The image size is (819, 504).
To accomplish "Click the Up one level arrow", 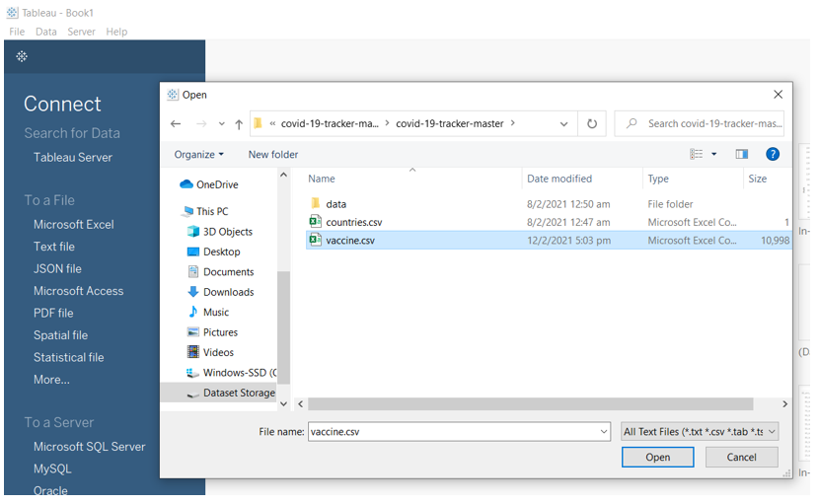I will tap(239, 124).
